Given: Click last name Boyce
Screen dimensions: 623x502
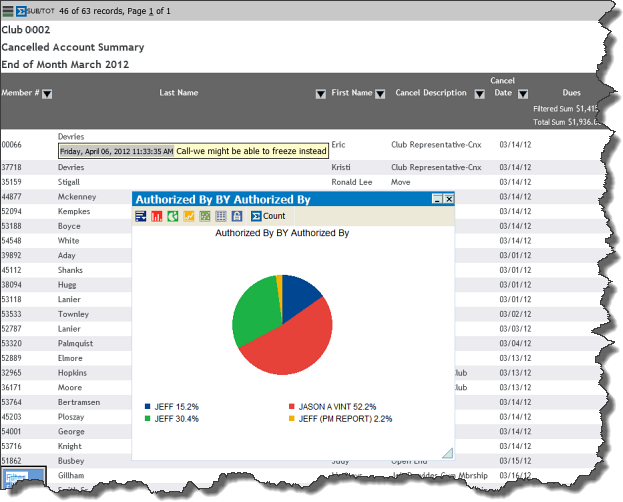Looking at the screenshot, I should click(69, 226).
